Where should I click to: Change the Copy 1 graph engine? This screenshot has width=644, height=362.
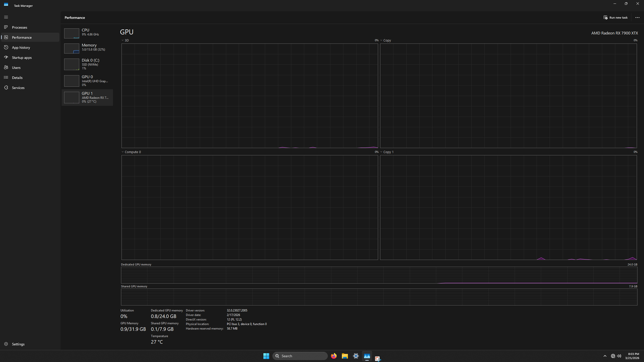(381, 152)
